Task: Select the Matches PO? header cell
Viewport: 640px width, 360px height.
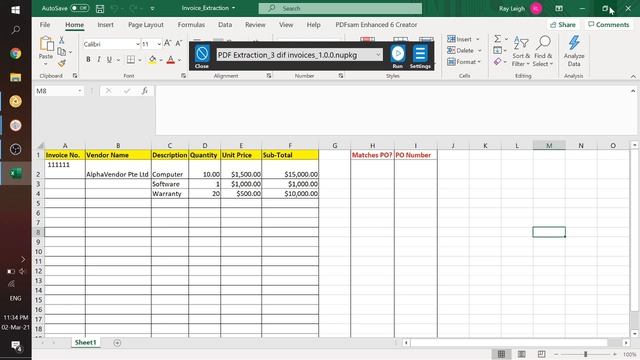Action: (x=372, y=155)
